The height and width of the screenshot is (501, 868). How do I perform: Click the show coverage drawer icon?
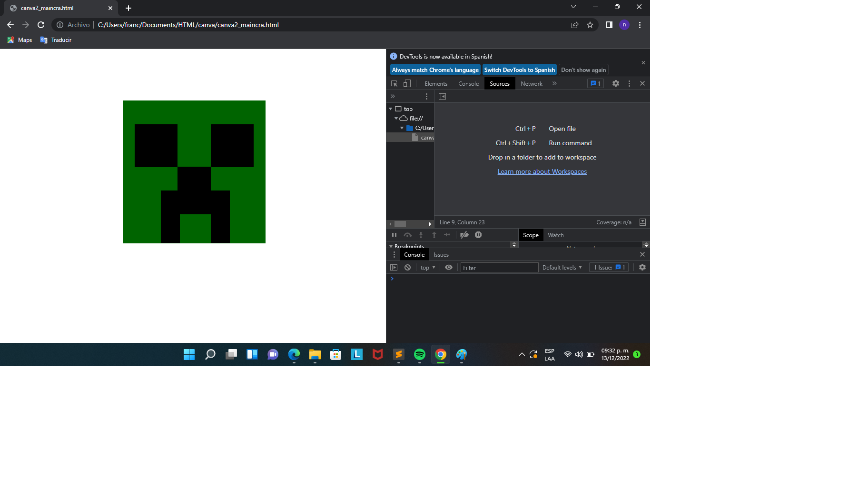[642, 222]
